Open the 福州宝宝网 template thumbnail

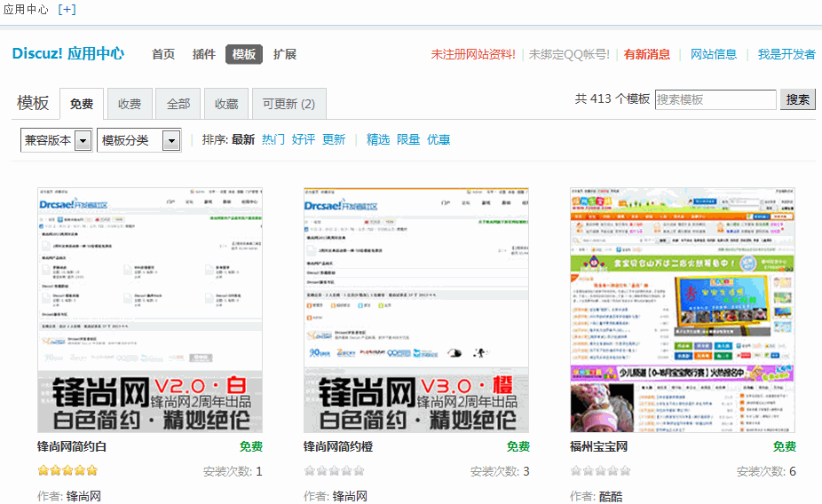[x=682, y=310]
